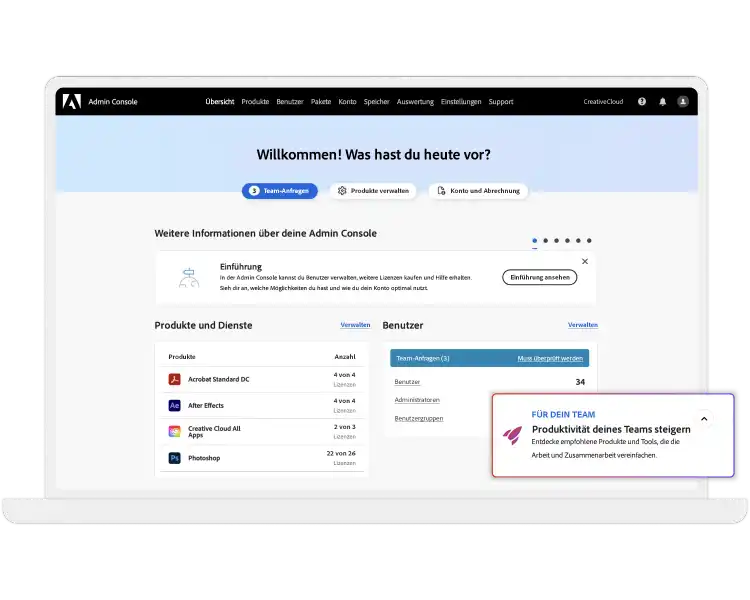The width and height of the screenshot is (750, 600).
Task: Select the first carousel dot
Action: [534, 241]
